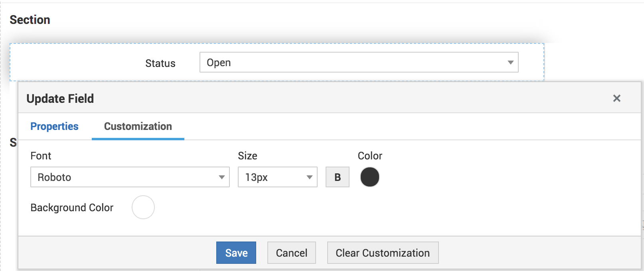Image resolution: width=644 pixels, height=271 pixels.
Task: Cancel the field update
Action: point(291,253)
